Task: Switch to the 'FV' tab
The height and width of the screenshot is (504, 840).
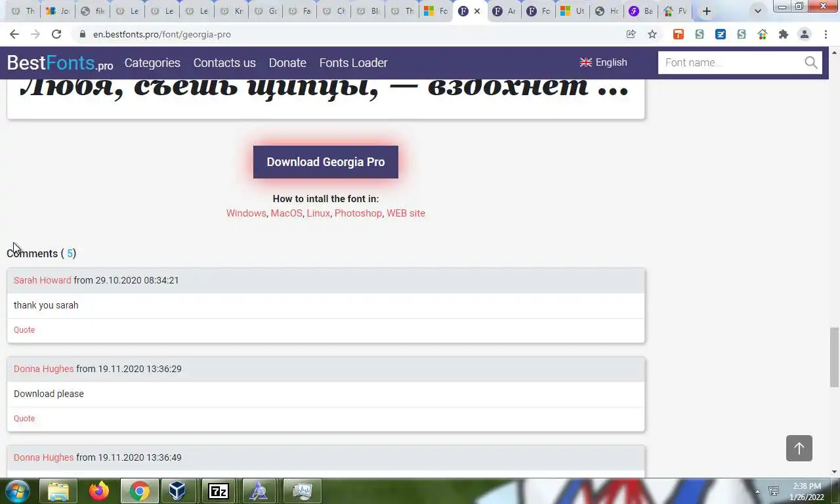Action: pyautogui.click(x=675, y=11)
